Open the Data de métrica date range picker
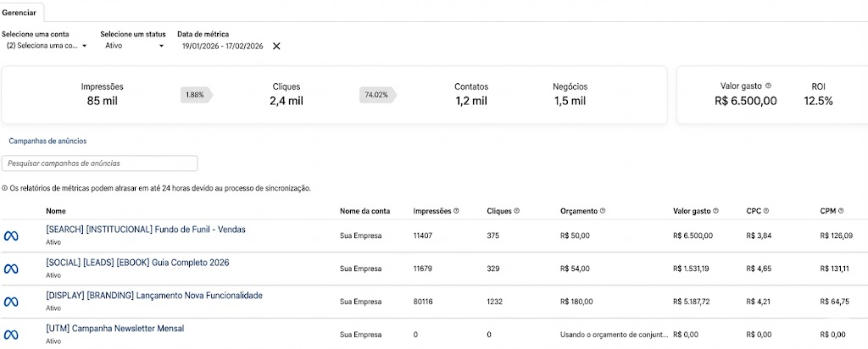The width and height of the screenshot is (868, 349). pos(222,46)
